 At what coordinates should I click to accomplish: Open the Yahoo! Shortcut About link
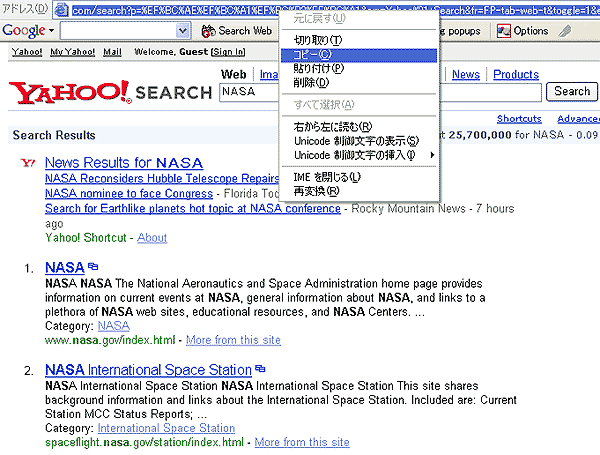[x=152, y=238]
